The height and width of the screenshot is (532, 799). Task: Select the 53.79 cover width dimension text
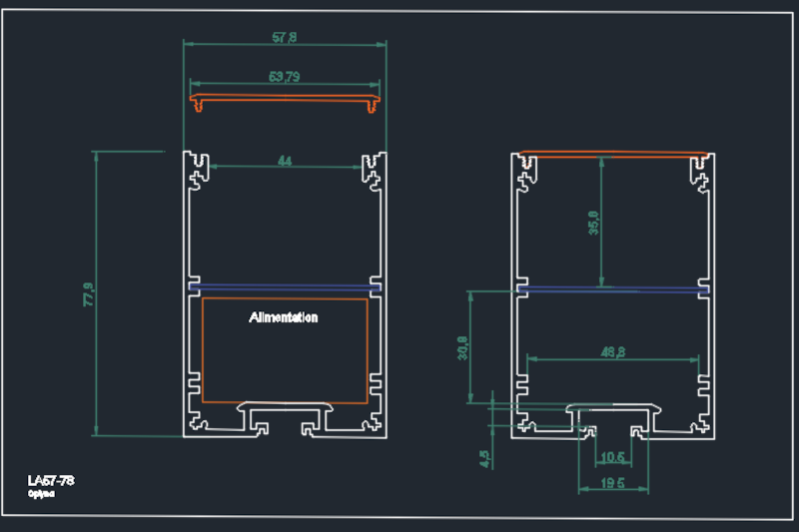click(x=285, y=76)
